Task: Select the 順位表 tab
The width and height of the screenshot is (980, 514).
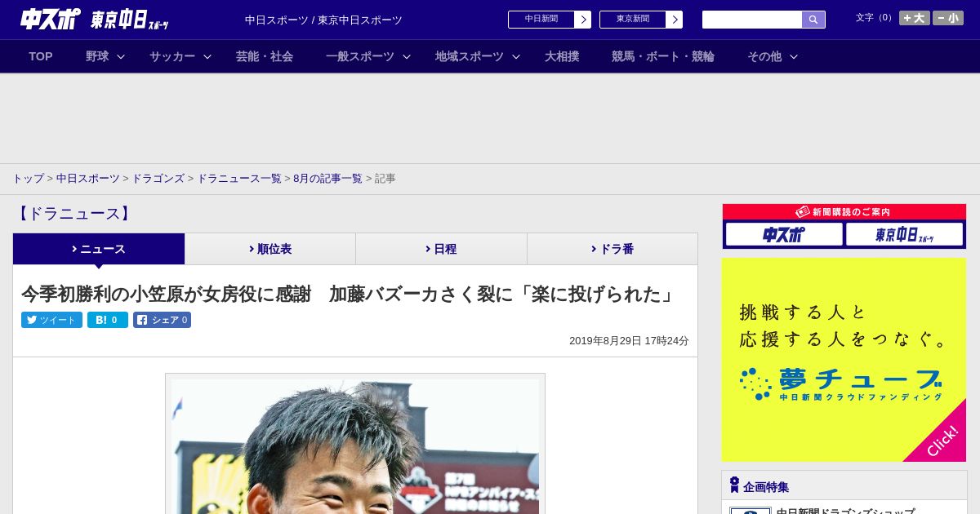Action: tap(270, 249)
